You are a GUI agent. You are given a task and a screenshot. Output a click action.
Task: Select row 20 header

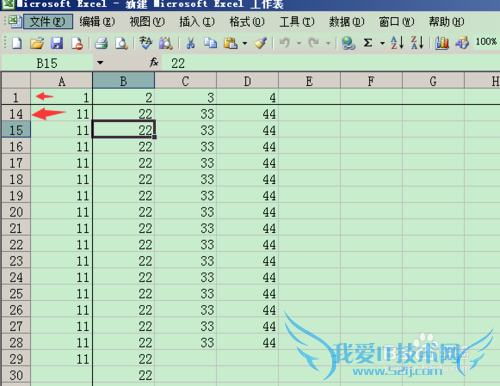pos(16,211)
